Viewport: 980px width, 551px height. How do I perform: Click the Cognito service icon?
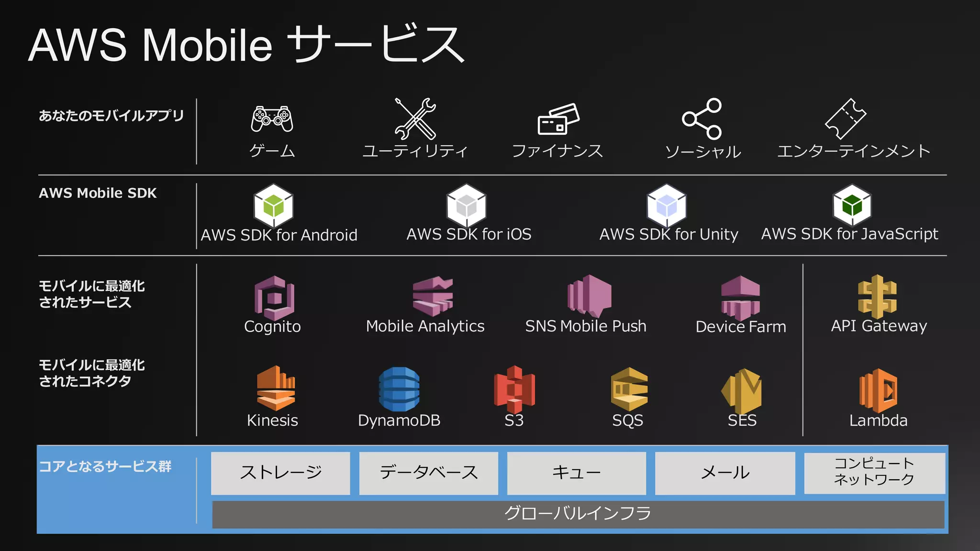tap(274, 298)
